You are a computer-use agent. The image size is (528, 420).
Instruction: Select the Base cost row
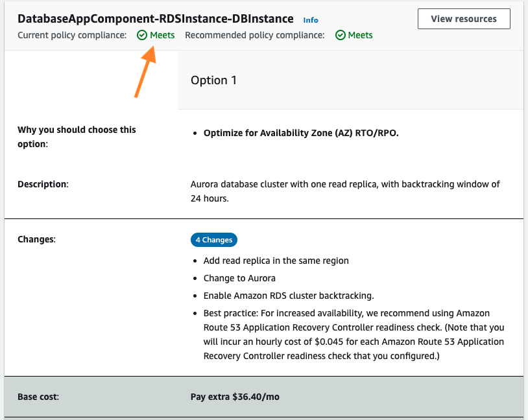(37, 396)
